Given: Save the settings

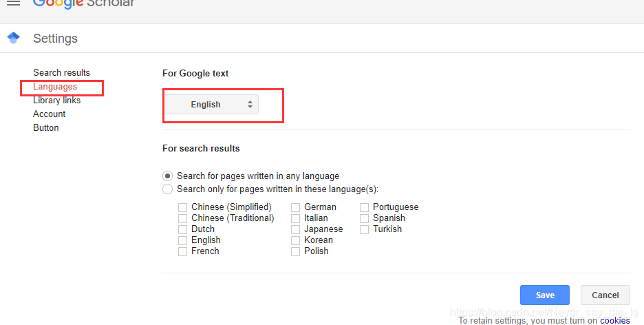Looking at the screenshot, I should [x=545, y=295].
